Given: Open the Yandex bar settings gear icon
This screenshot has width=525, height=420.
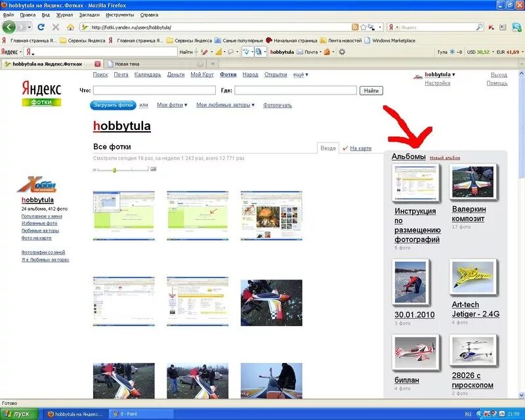Looking at the screenshot, I should pyautogui.click(x=342, y=52).
